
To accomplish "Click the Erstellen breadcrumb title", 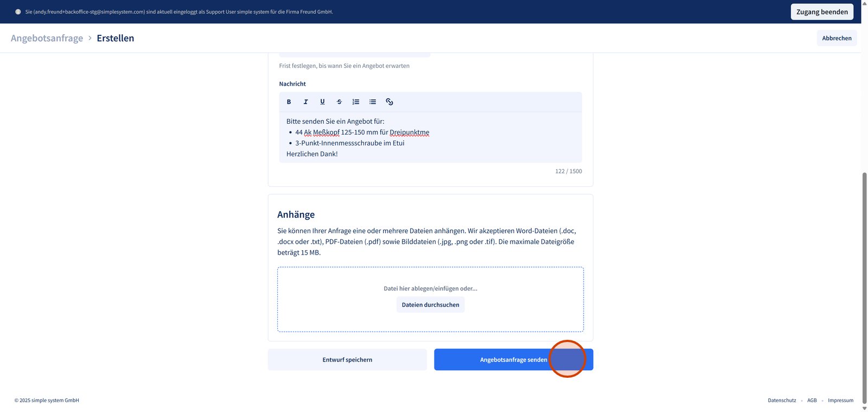I will [x=116, y=38].
